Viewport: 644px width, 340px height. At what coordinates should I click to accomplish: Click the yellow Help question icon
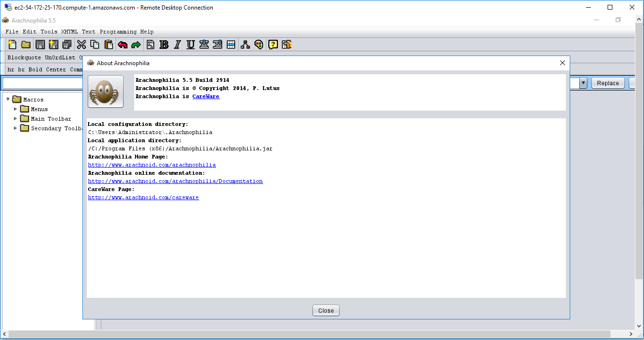click(273, 45)
